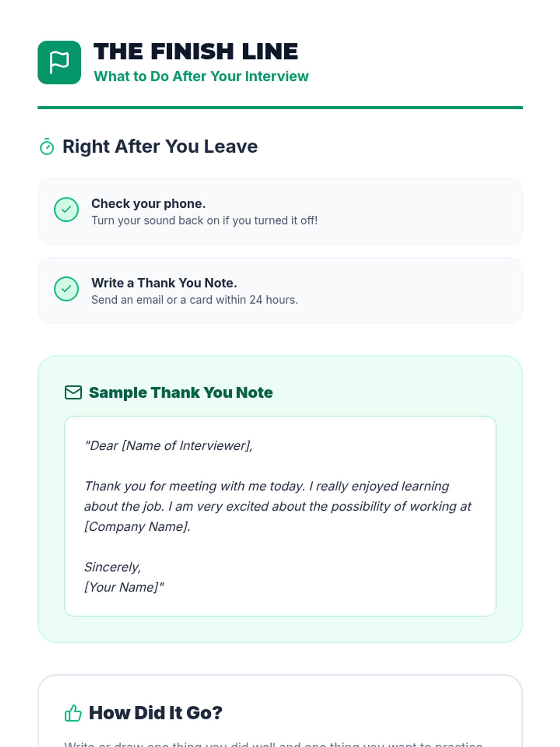This screenshot has width=560, height=747.
Task: Click the How Did It Go? heading
Action: [x=155, y=713]
